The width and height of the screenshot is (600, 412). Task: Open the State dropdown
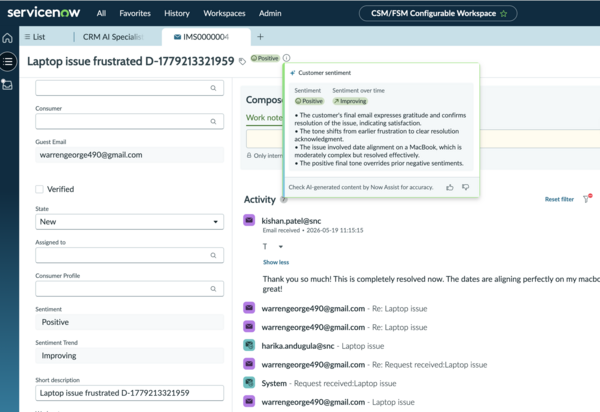click(129, 222)
